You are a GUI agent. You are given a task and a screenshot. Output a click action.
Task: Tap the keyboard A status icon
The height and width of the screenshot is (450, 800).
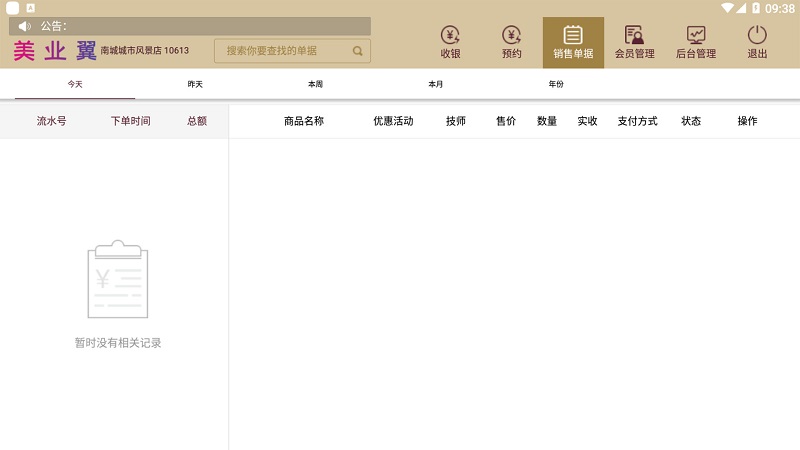pos(31,8)
